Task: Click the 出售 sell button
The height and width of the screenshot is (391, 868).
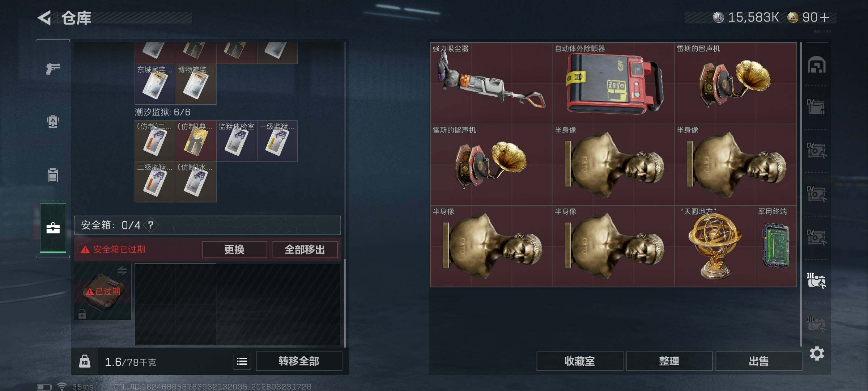Action: (x=759, y=361)
